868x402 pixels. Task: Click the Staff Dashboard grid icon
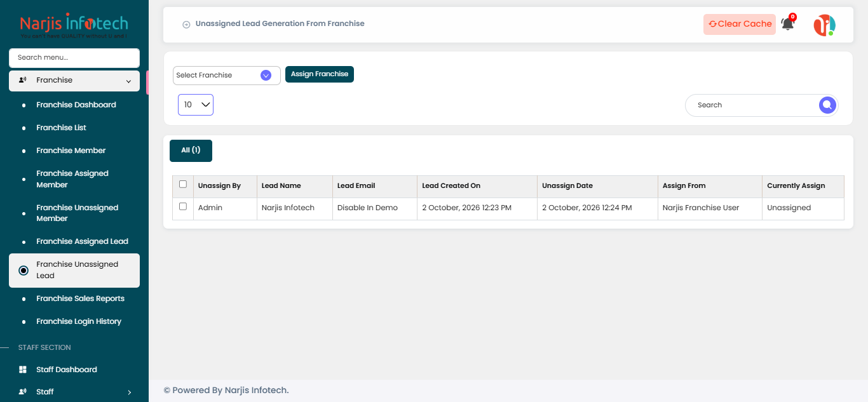(23, 370)
